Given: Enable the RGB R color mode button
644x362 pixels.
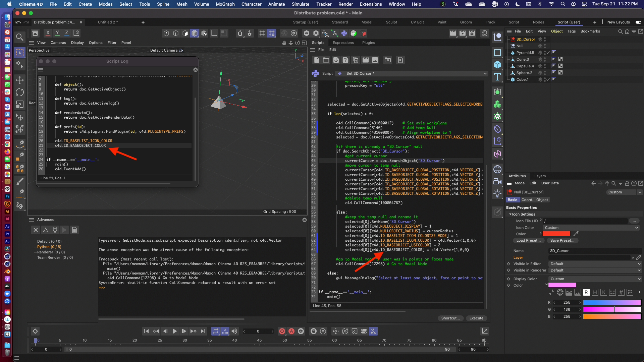Looking at the screenshot, I should pos(586,292).
